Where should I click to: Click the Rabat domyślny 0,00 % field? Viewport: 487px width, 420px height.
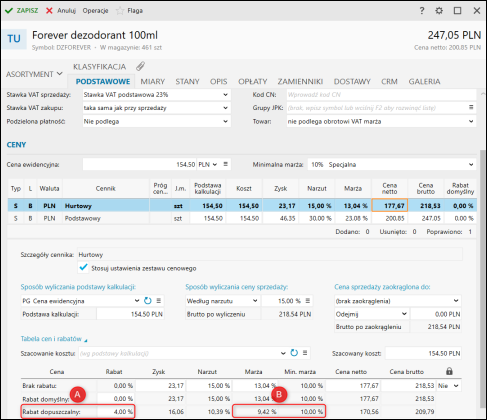pos(116,399)
